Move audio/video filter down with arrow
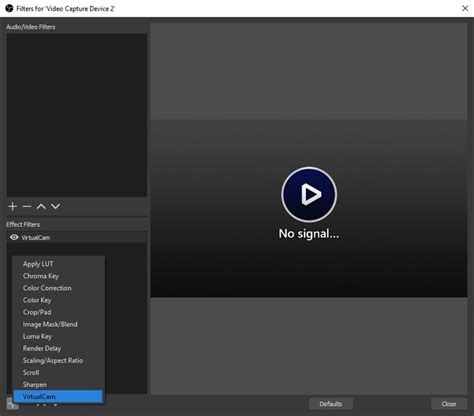The height and width of the screenshot is (416, 474). pyautogui.click(x=55, y=207)
